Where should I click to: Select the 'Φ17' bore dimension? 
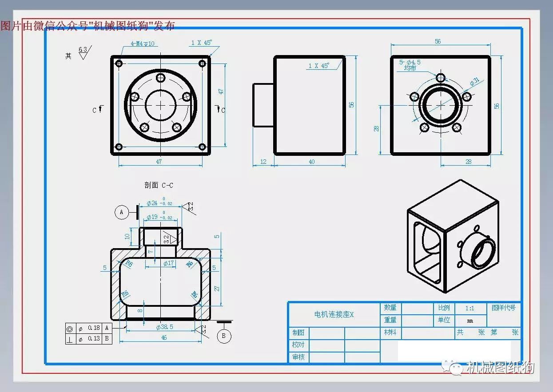coord(168,263)
